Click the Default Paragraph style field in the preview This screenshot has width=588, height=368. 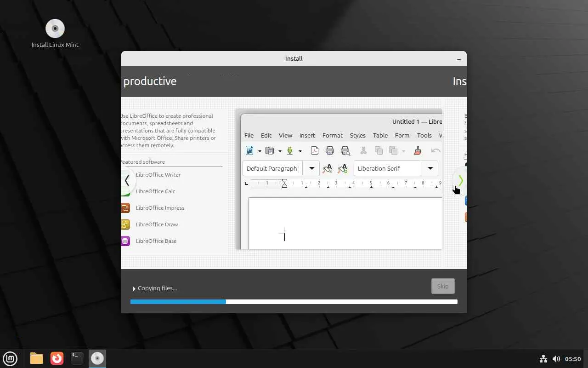(x=272, y=168)
